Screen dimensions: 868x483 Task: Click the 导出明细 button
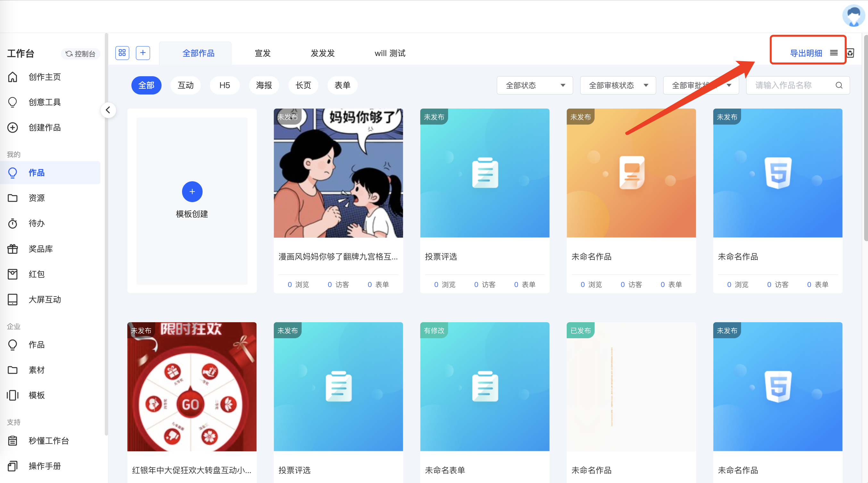(806, 53)
